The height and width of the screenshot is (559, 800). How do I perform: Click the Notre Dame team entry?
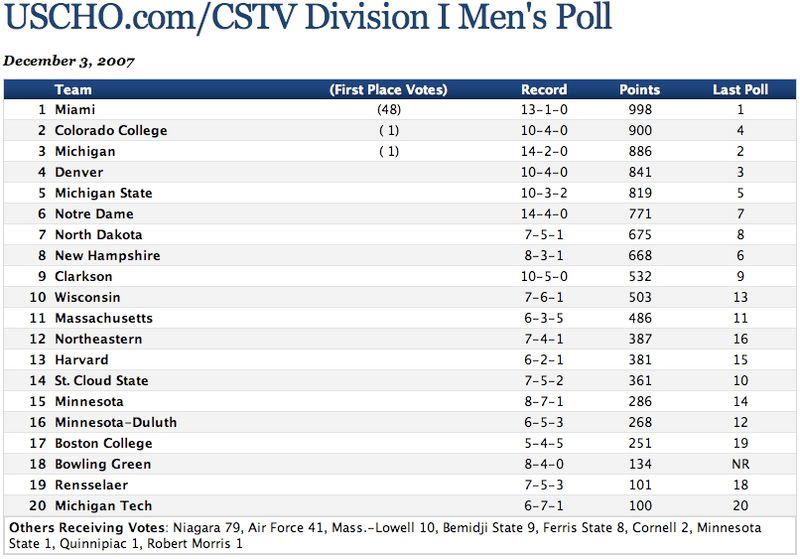[94, 214]
